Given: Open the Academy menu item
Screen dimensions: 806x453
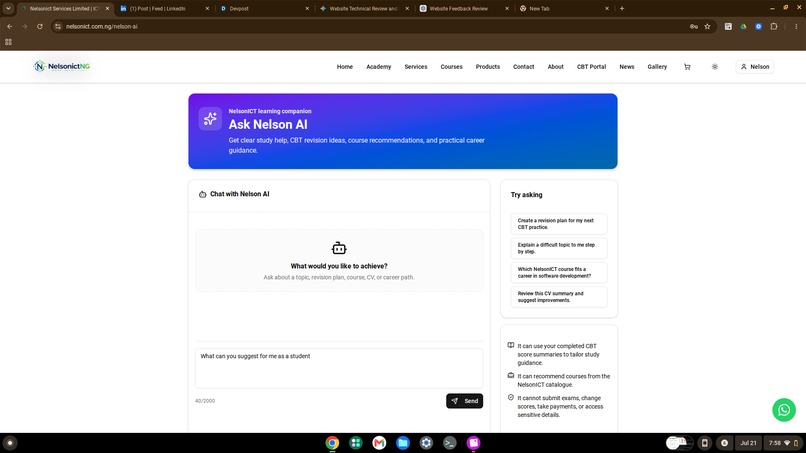Looking at the screenshot, I should (x=378, y=67).
